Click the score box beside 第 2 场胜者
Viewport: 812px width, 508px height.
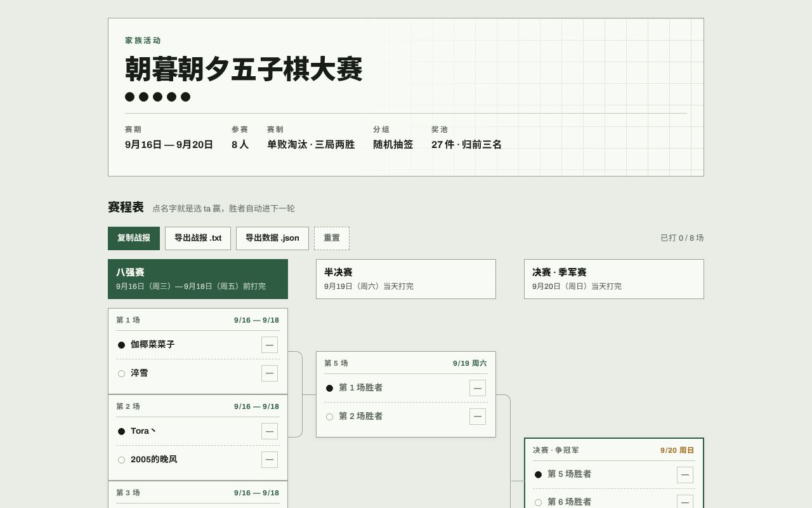(x=478, y=417)
